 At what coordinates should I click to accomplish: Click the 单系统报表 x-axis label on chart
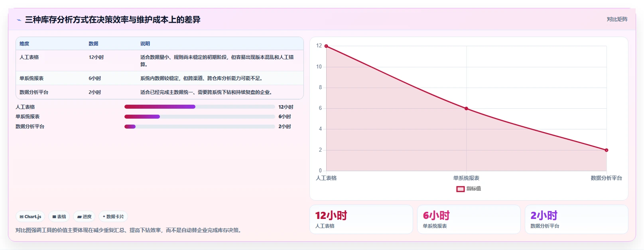466,178
